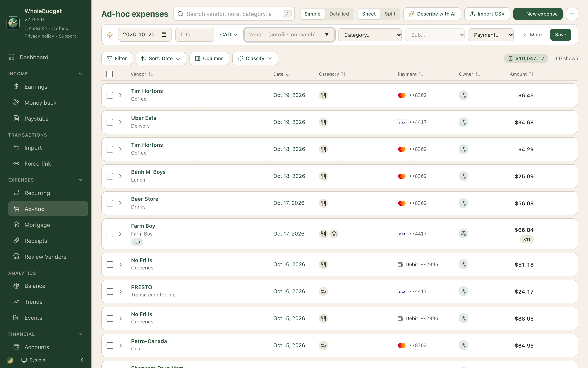Check the Beer Store row checkbox

(x=110, y=203)
